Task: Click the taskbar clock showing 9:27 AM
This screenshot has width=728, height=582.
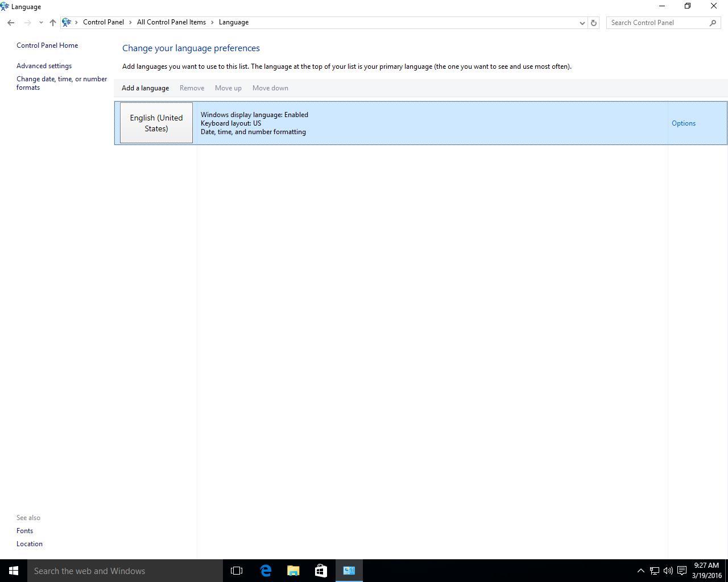Action: [x=707, y=571]
